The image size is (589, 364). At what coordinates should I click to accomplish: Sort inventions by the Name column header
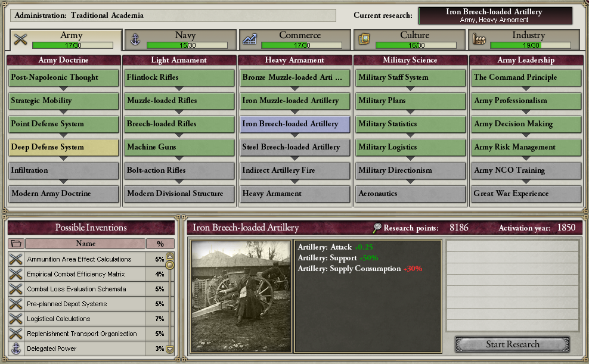[85, 244]
